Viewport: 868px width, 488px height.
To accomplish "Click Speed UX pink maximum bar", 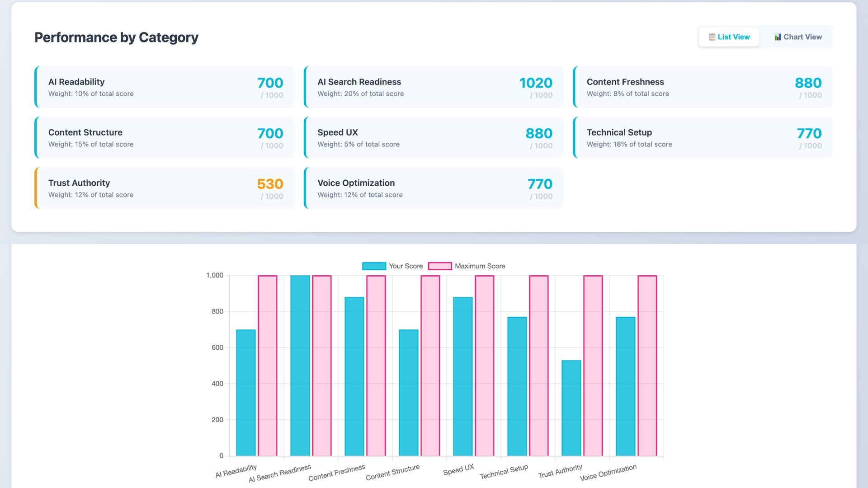I will coord(484,365).
